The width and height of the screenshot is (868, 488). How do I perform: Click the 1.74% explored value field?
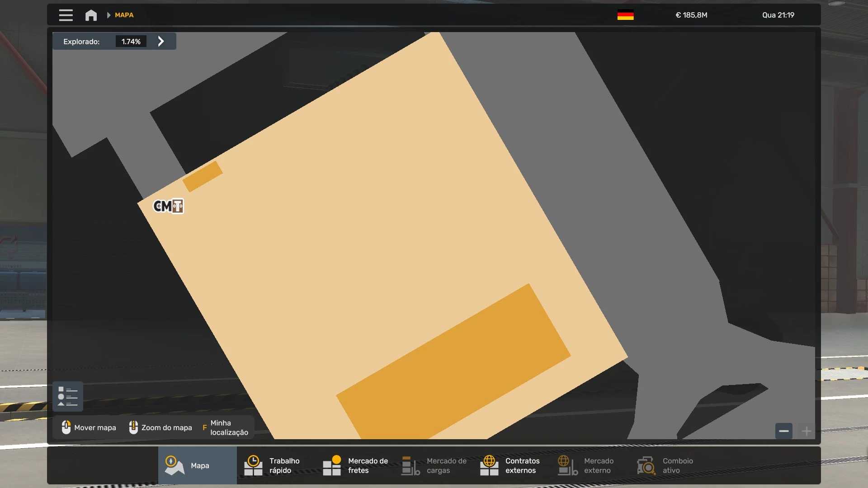click(131, 42)
